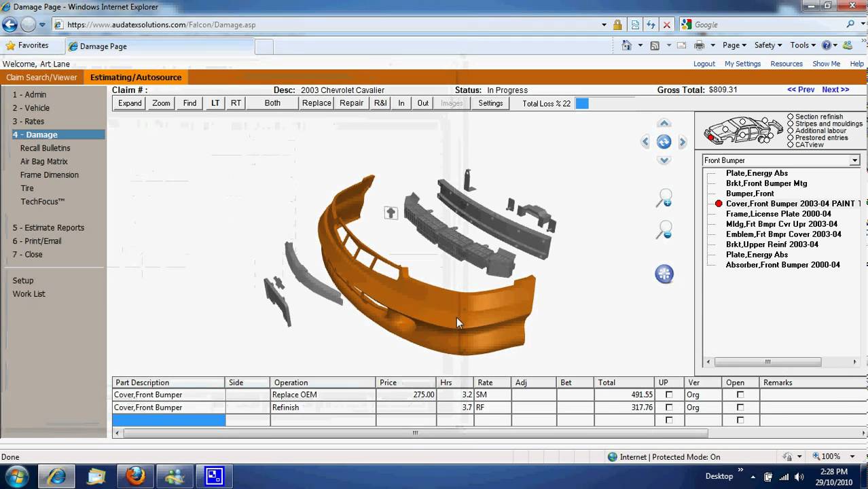Open the Tools menu dropdown

[x=803, y=46]
